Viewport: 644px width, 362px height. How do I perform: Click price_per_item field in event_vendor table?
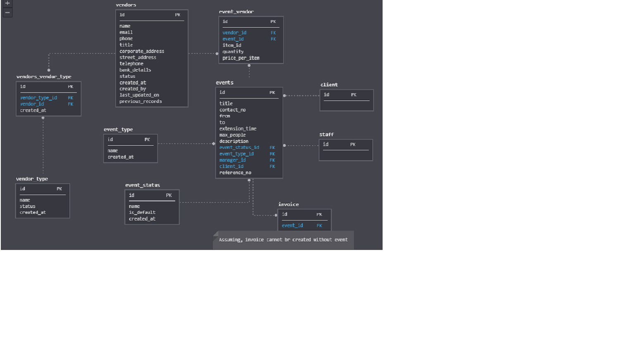pyautogui.click(x=241, y=58)
